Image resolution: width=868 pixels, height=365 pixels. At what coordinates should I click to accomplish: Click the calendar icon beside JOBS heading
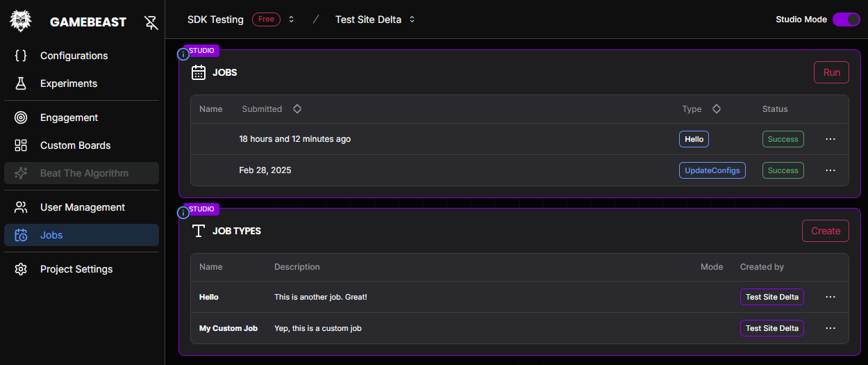[199, 72]
